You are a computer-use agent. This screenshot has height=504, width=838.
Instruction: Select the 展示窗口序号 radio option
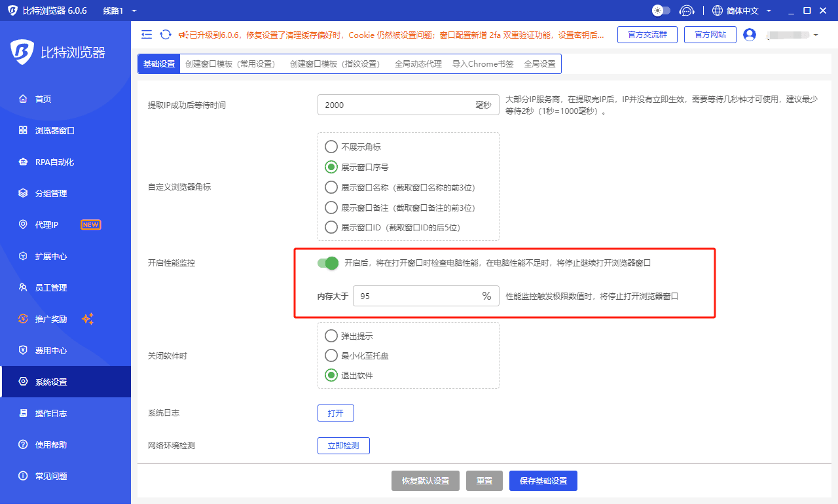pos(331,167)
